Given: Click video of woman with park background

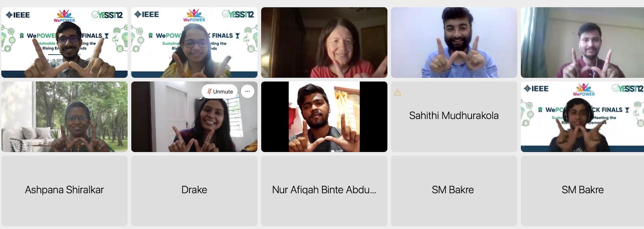Looking at the screenshot, I should pyautogui.click(x=64, y=117).
